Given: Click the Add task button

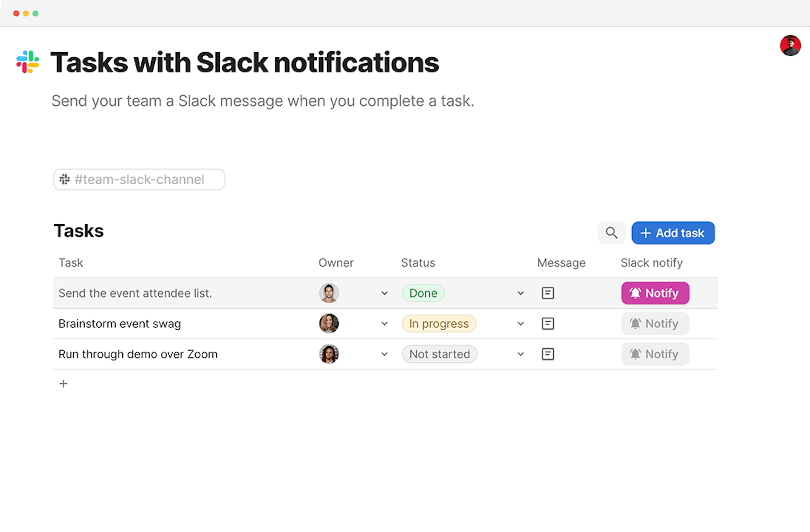Looking at the screenshot, I should [673, 233].
